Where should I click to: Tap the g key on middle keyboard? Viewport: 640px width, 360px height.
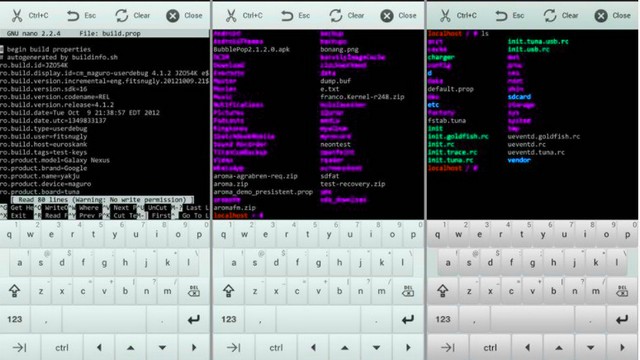click(318, 262)
